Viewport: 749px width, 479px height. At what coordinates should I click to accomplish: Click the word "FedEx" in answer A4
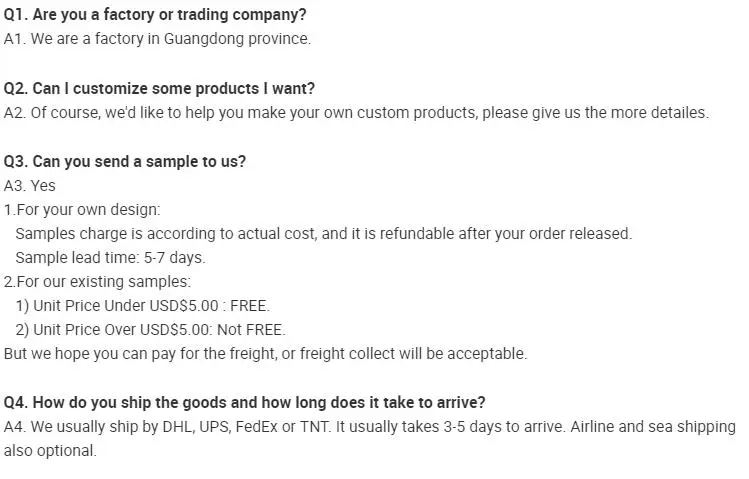[x=247, y=427]
